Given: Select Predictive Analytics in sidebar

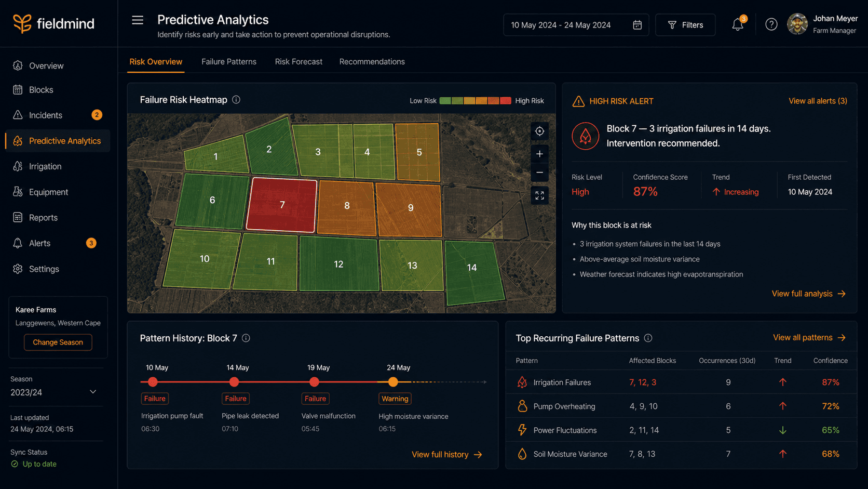Looking at the screenshot, I should pos(58,141).
